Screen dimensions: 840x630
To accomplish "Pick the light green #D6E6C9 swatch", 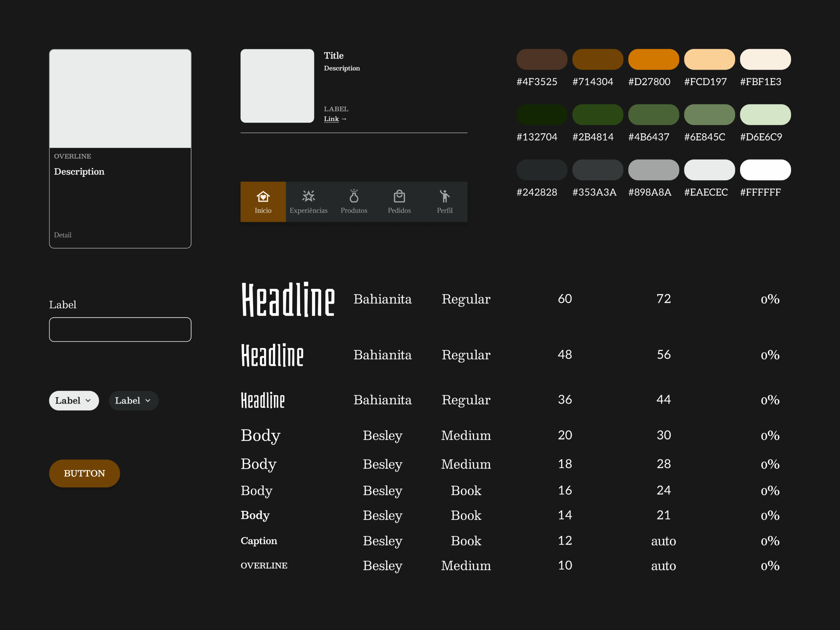I will click(765, 115).
